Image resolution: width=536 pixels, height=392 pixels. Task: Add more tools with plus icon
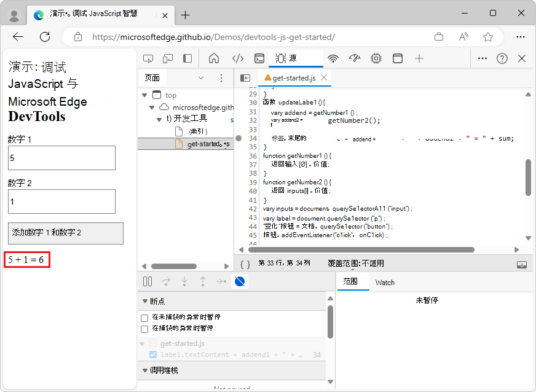(419, 58)
